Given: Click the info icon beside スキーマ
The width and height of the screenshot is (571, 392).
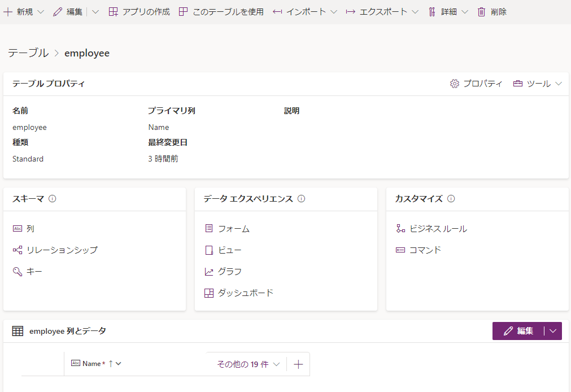Looking at the screenshot, I should click(53, 199).
